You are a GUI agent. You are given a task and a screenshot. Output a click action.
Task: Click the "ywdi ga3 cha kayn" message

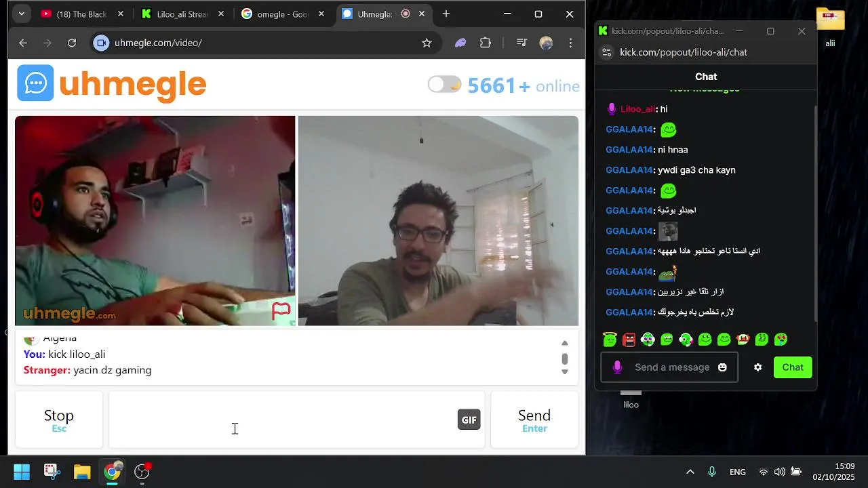696,170
